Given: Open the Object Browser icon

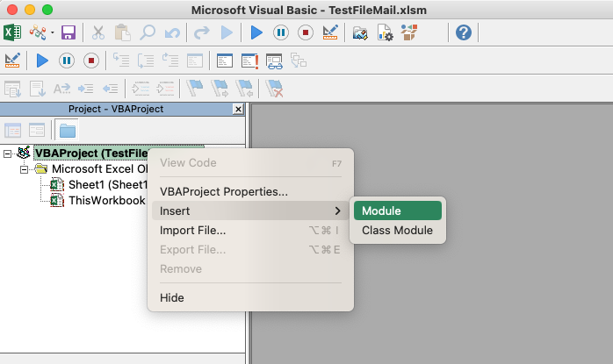Looking at the screenshot, I should pyautogui.click(x=409, y=32).
